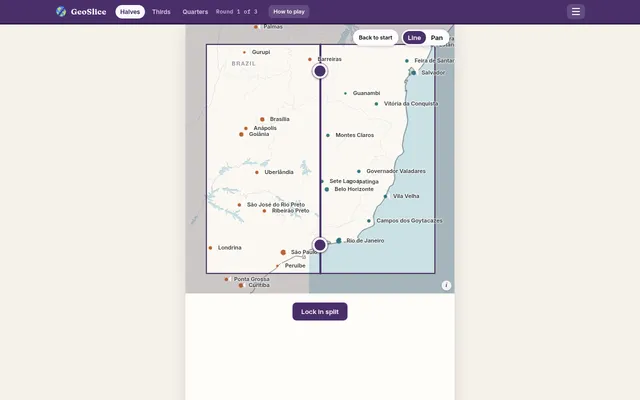Click the Belo Horizonte label
This screenshot has width=640, height=400.
tap(354, 189)
